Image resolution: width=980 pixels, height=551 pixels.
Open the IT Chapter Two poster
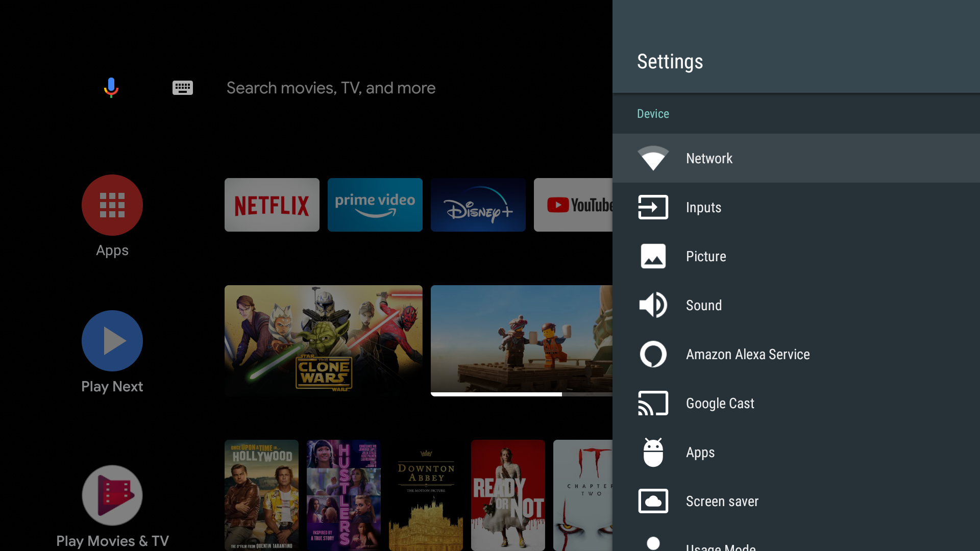(x=583, y=495)
